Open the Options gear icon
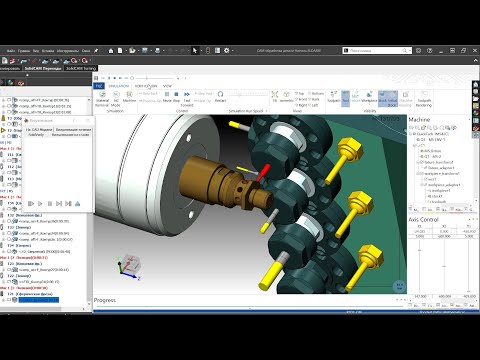480x360 pixels. [227, 51]
